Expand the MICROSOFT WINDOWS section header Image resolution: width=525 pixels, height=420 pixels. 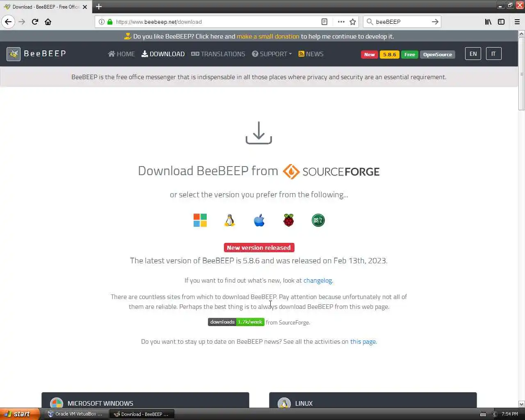pos(145,400)
